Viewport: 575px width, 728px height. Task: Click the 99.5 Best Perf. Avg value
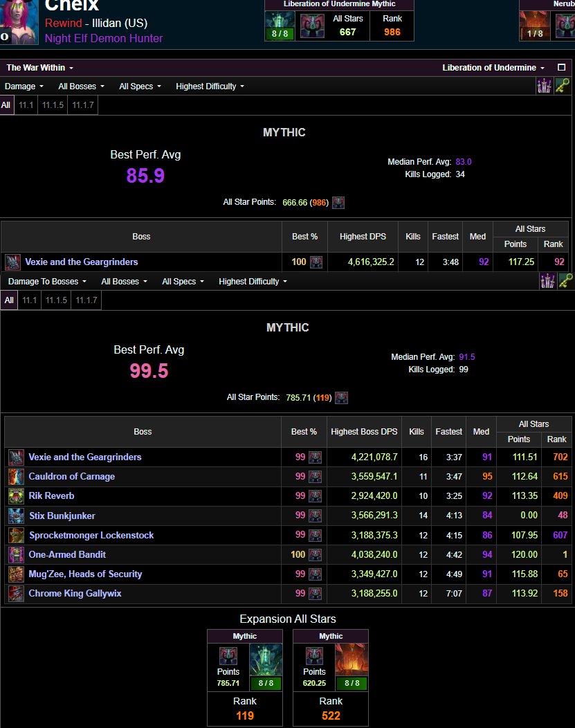[149, 371]
